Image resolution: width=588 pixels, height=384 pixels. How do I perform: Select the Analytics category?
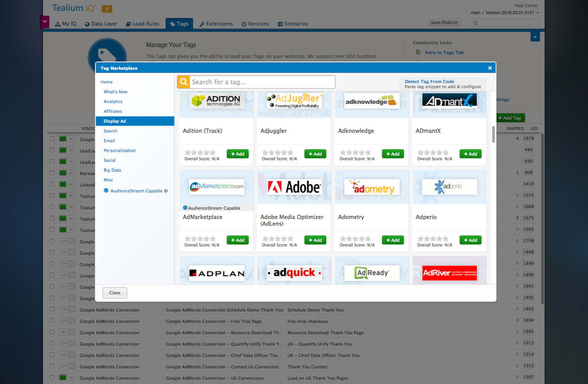(113, 101)
